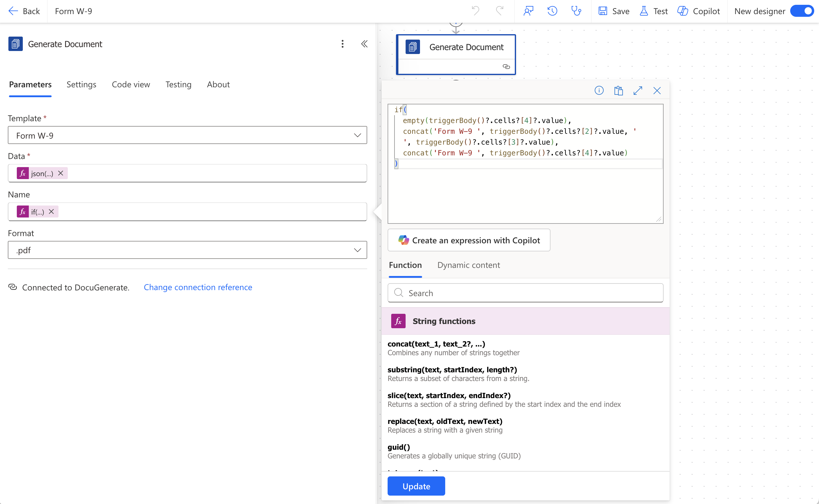Viewport: 819px width, 504px height.
Task: Expand the expression editor to full size
Action: [x=638, y=90]
